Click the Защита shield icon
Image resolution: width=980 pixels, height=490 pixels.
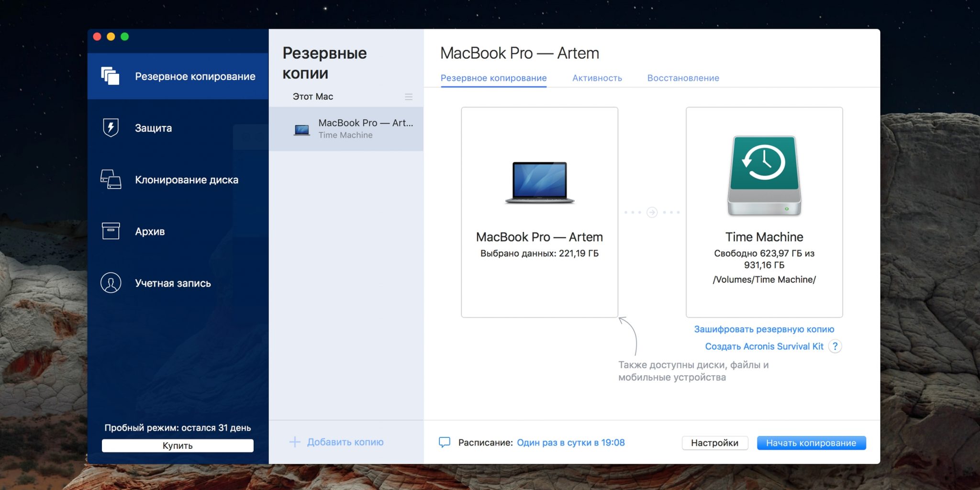tap(111, 128)
